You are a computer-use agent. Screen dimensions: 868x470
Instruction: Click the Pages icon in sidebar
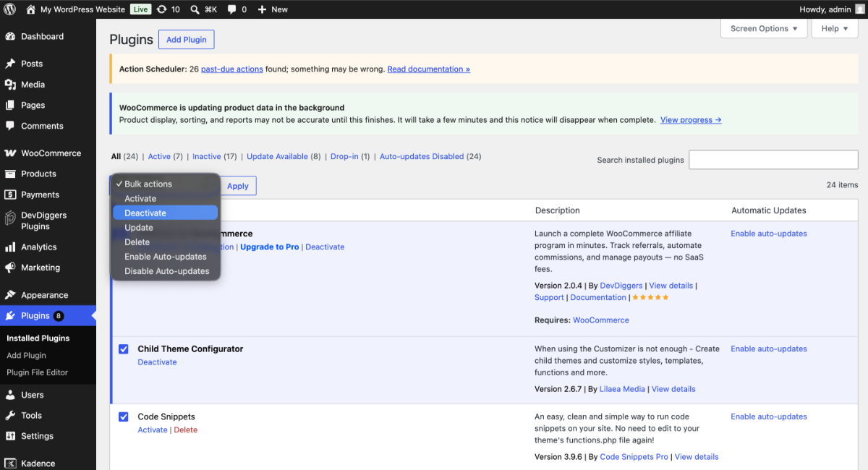[x=10, y=105]
